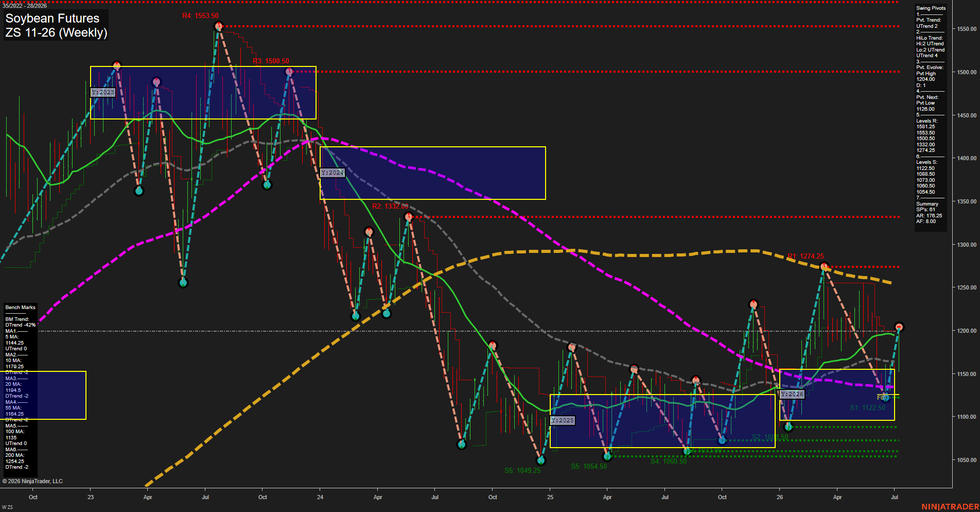Click the 1450.00 price axis label
This screenshot has height=512, width=980.
point(967,115)
